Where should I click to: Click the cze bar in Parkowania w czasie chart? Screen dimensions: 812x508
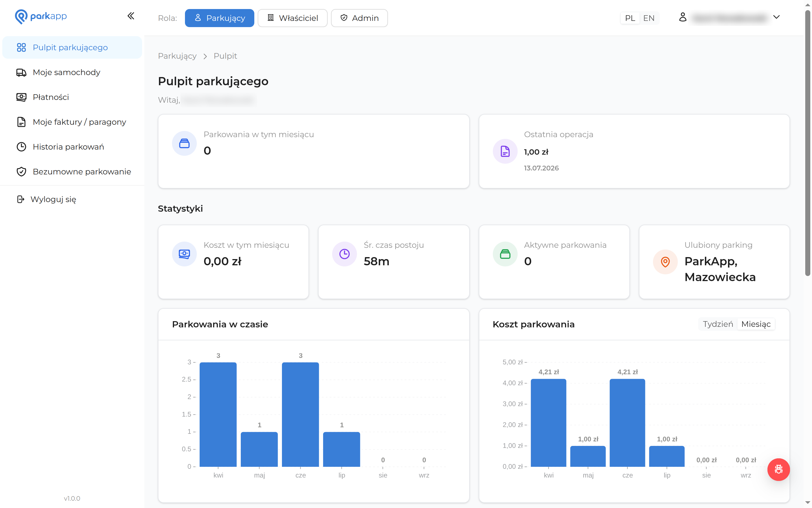coord(300,414)
